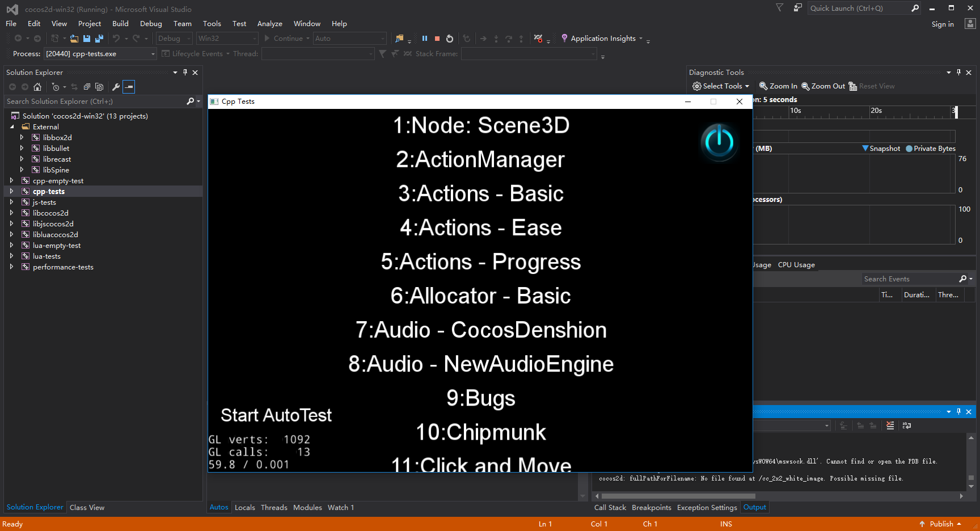Save all files in the toolbar
The width and height of the screenshot is (980, 531).
click(99, 39)
